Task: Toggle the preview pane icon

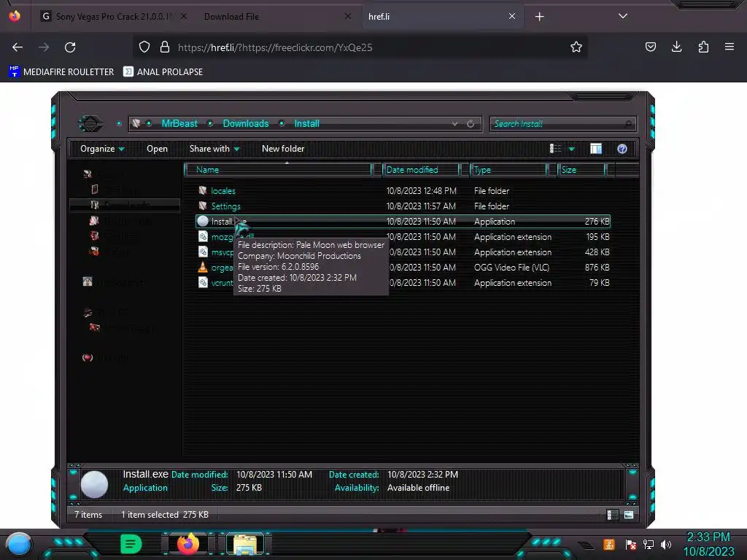Action: pos(595,149)
